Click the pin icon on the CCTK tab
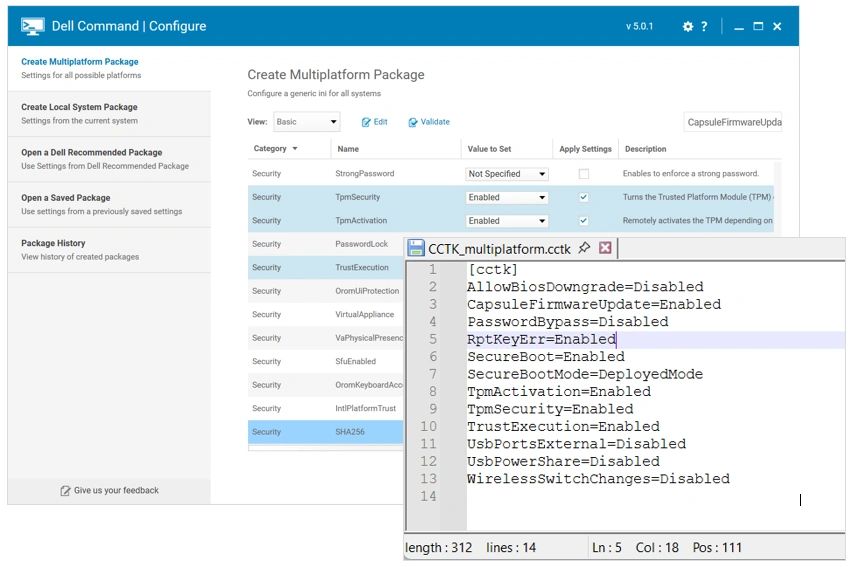Image resolution: width=853 pixels, height=567 pixels. [x=584, y=248]
